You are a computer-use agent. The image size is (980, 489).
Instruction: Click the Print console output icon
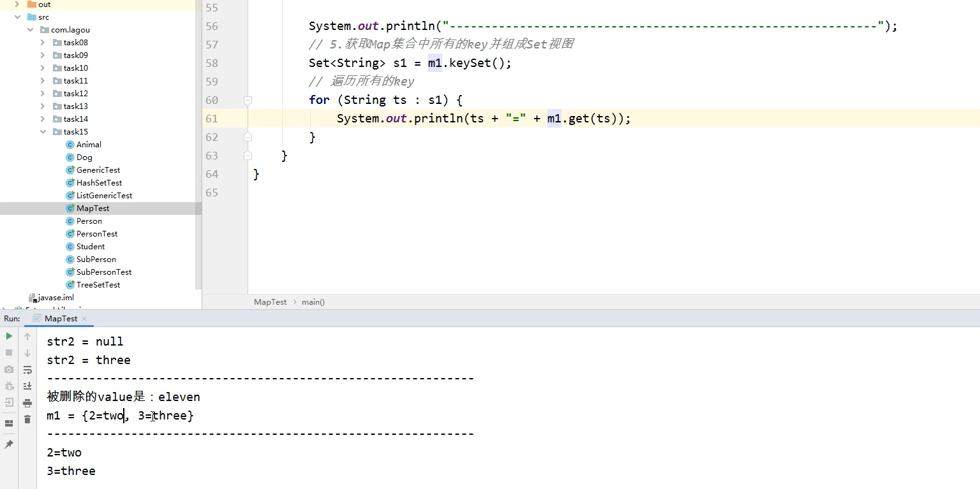27,403
